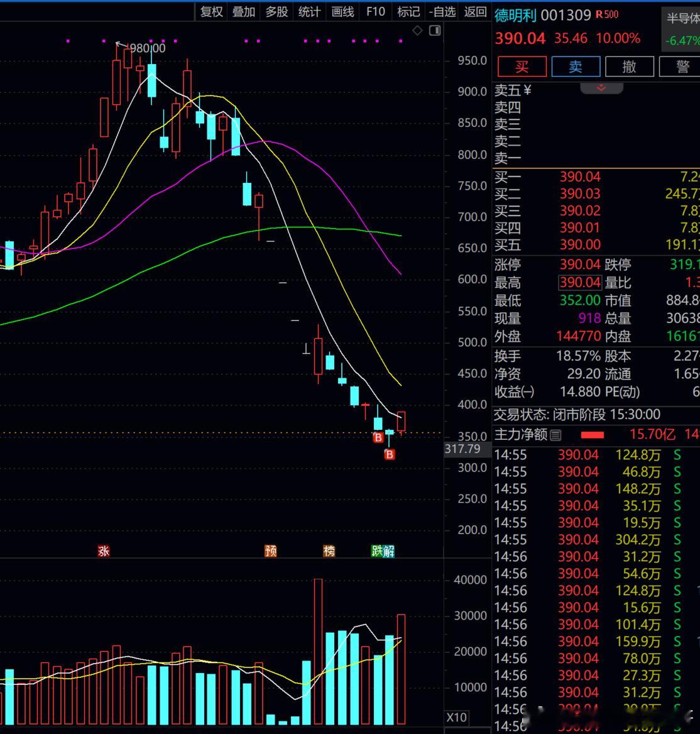
Task: Click the 买一 price 390.04
Action: 580,177
